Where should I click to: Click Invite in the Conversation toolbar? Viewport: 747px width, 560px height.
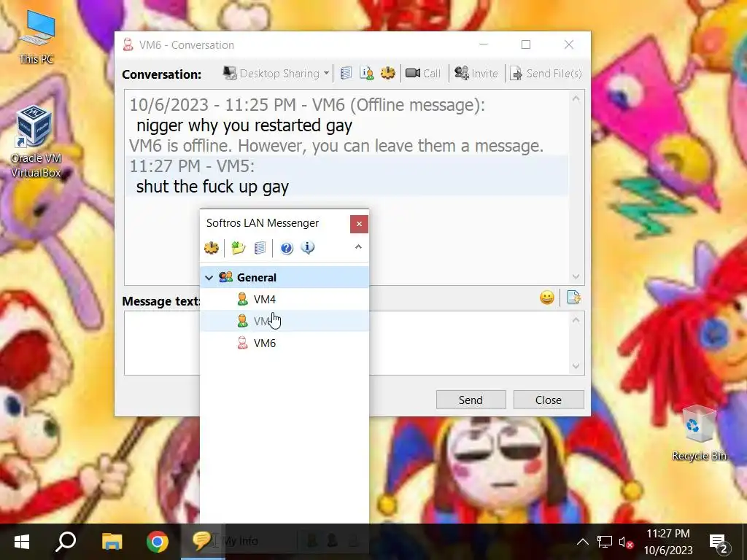pos(476,74)
